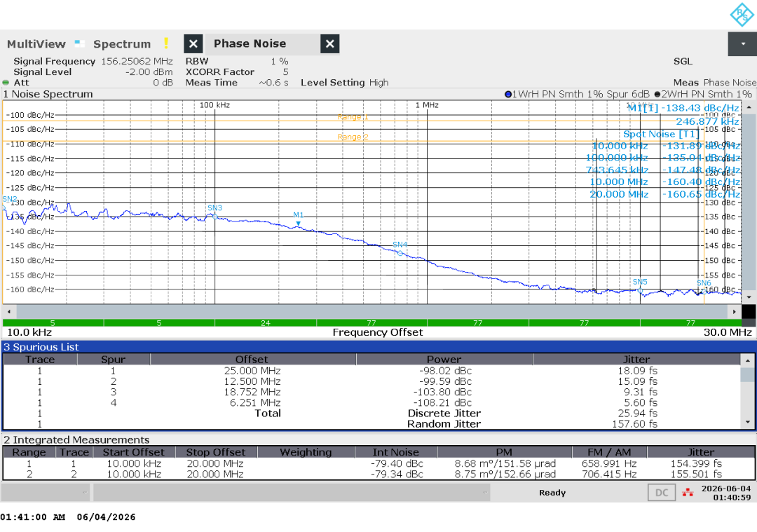The image size is (757, 532).
Task: Select the Signal Level value -2.00 dBm
Action: 149,72
